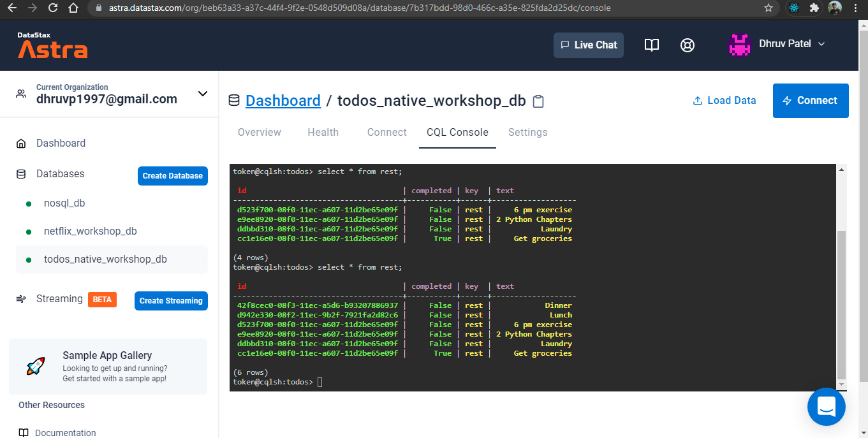Click the '(4 rows)' result line
This screenshot has height=438, width=868.
pyautogui.click(x=251, y=258)
